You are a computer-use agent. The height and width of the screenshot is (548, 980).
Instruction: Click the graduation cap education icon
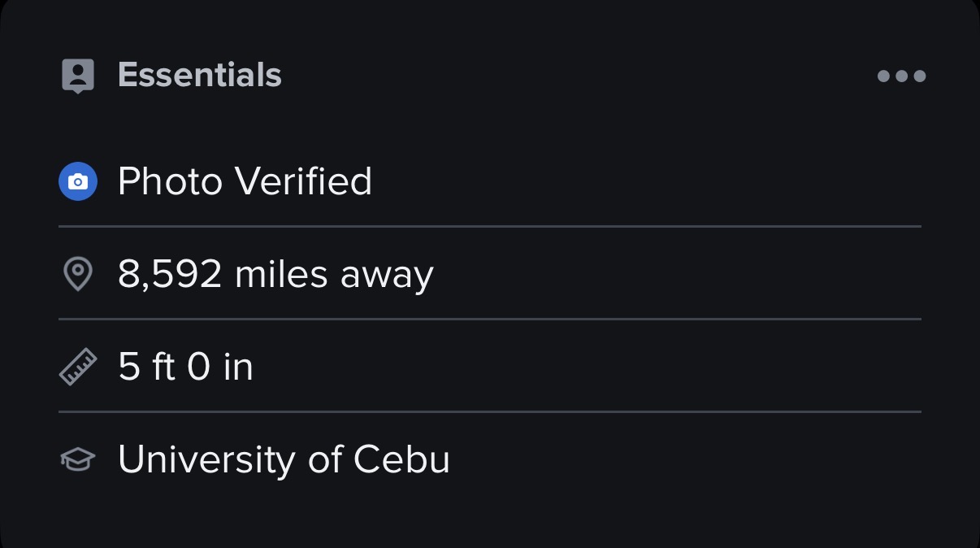pyautogui.click(x=78, y=460)
